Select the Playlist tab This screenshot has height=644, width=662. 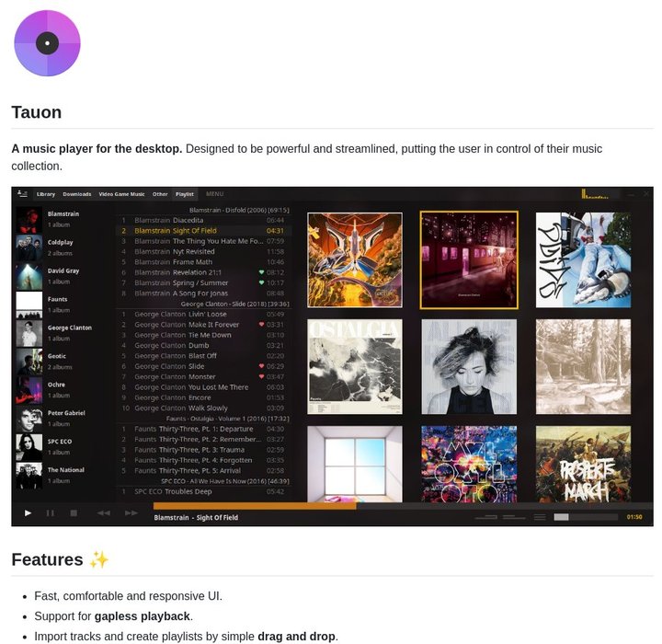pos(185,194)
